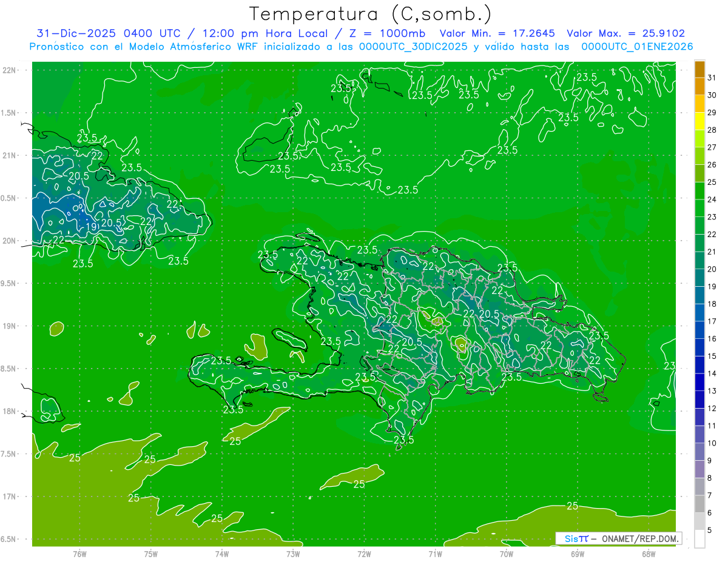This screenshot has height=562, width=728.
Task: Click the 'Valor Min. = 17.2645' text
Action: (497, 33)
